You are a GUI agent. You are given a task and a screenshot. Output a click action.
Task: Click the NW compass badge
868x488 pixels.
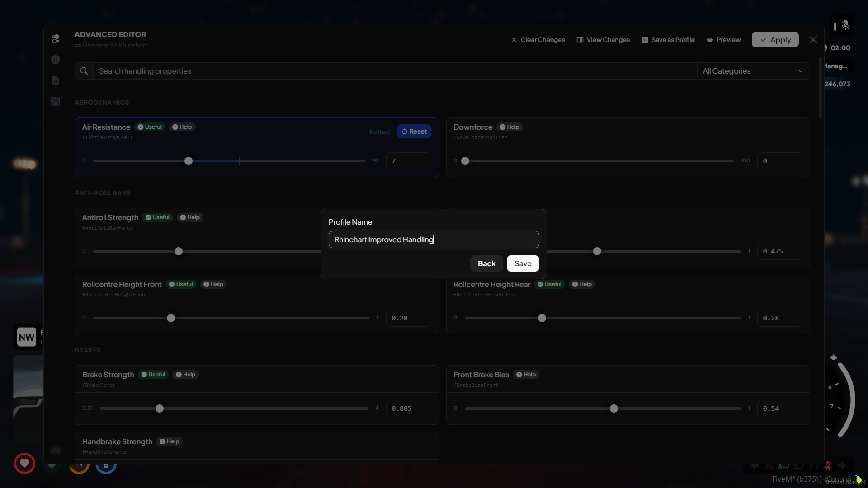tap(26, 337)
